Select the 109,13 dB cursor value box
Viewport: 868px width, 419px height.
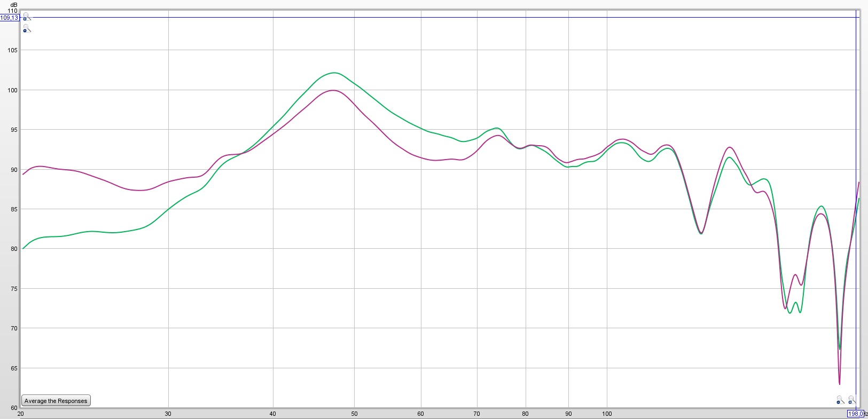pyautogui.click(x=10, y=18)
